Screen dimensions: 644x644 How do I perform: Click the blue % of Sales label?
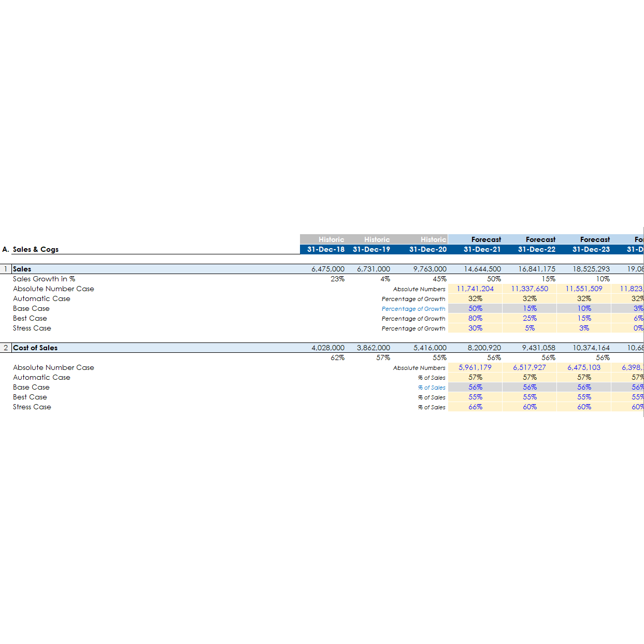[x=432, y=388]
